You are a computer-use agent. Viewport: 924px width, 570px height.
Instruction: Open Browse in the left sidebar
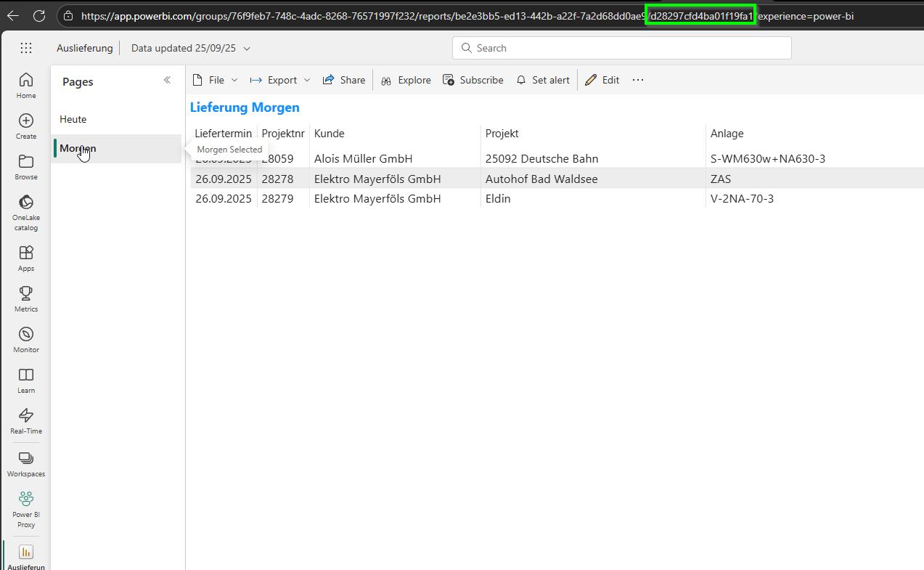tap(26, 166)
